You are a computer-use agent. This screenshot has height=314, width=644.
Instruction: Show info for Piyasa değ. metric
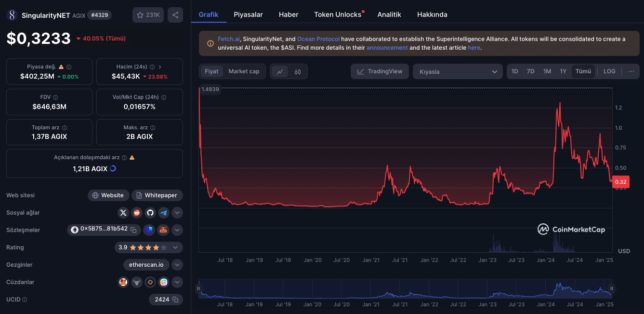click(x=69, y=67)
